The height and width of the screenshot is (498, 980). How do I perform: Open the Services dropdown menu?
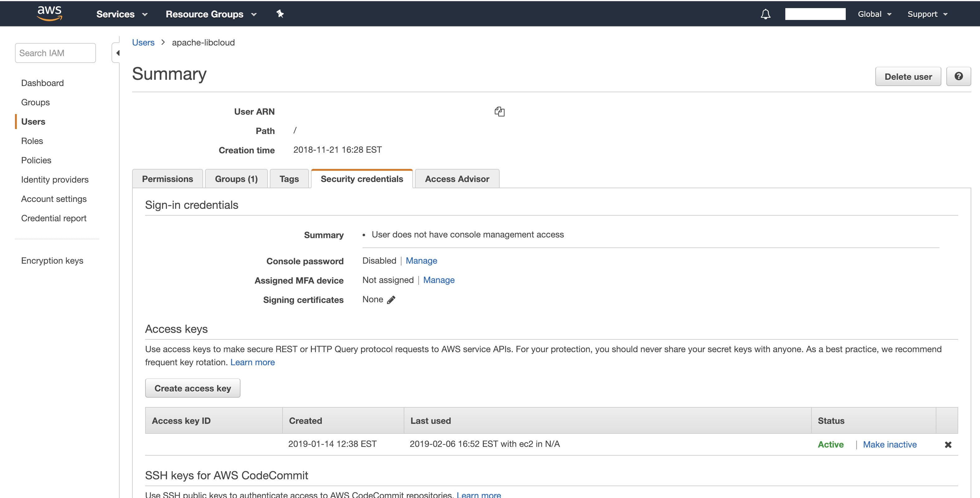[122, 14]
